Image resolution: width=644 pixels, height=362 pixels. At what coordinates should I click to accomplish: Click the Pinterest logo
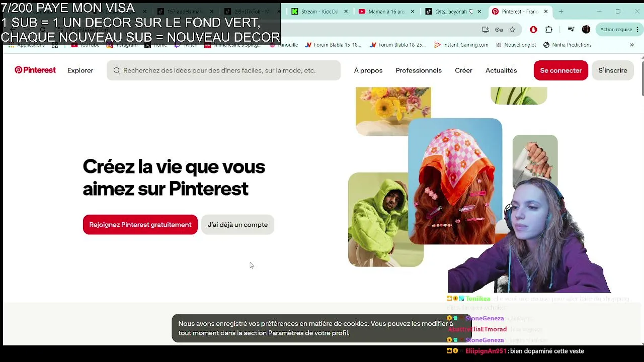tap(35, 70)
